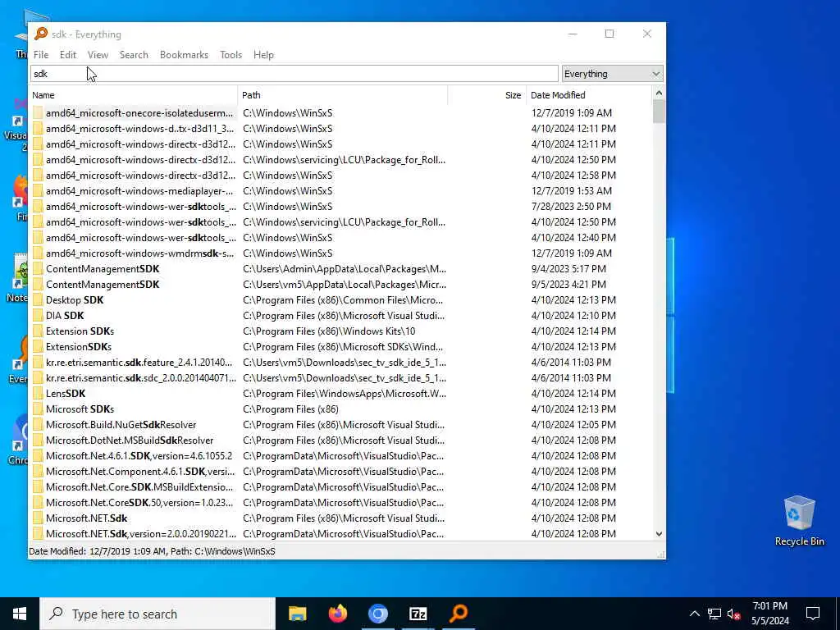Screen dimensions: 840x630
Task: Click the search field containing sdk
Action: [294, 74]
